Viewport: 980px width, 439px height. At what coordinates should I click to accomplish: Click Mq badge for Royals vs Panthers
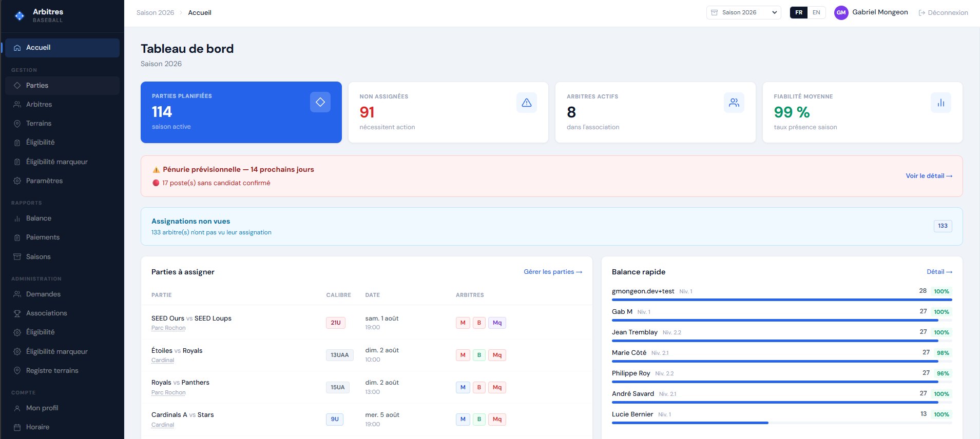pyautogui.click(x=497, y=388)
